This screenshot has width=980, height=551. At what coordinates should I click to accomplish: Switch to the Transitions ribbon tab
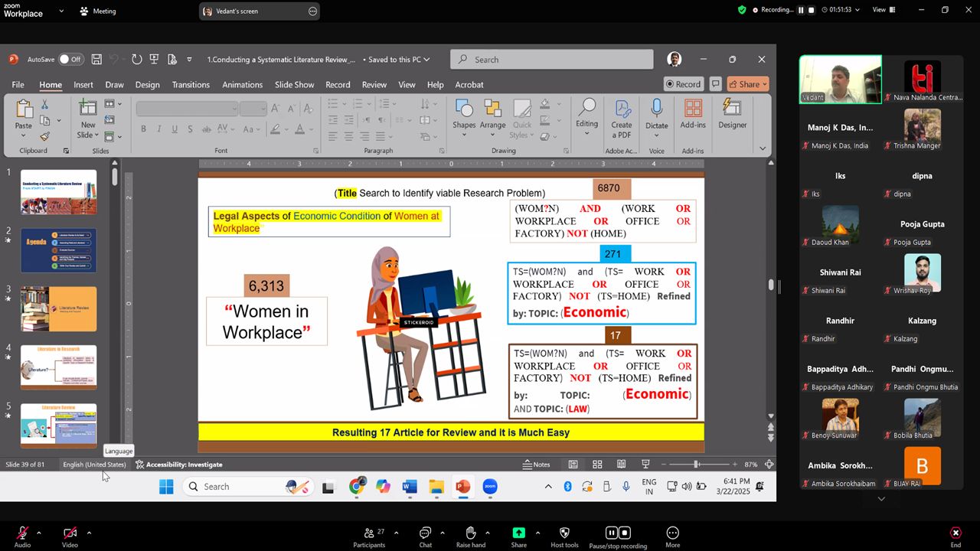[191, 85]
